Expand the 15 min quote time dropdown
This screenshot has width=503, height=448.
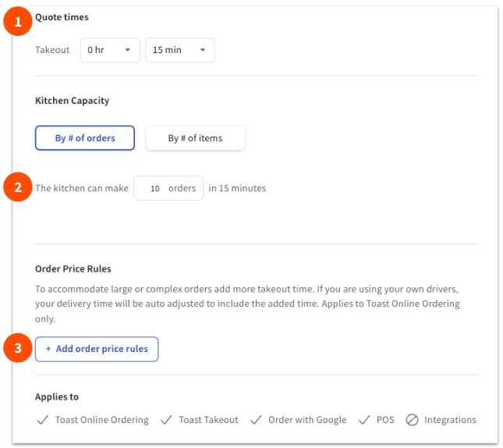[x=179, y=50]
